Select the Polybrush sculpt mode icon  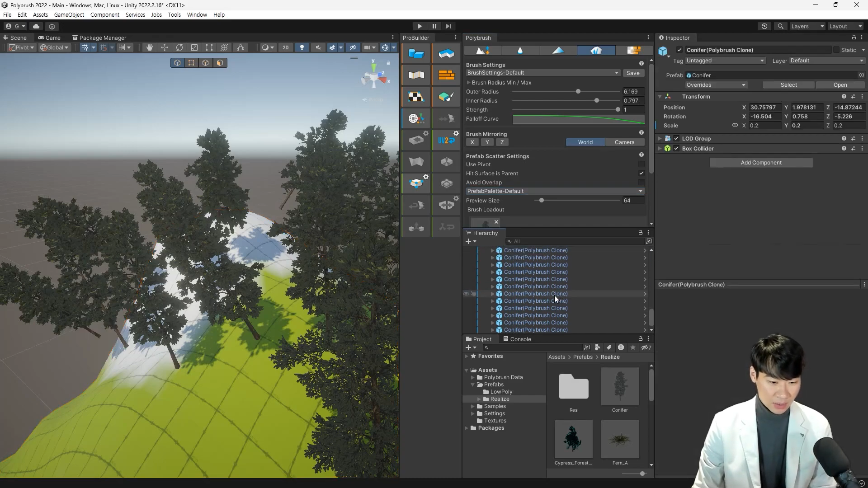[483, 51]
